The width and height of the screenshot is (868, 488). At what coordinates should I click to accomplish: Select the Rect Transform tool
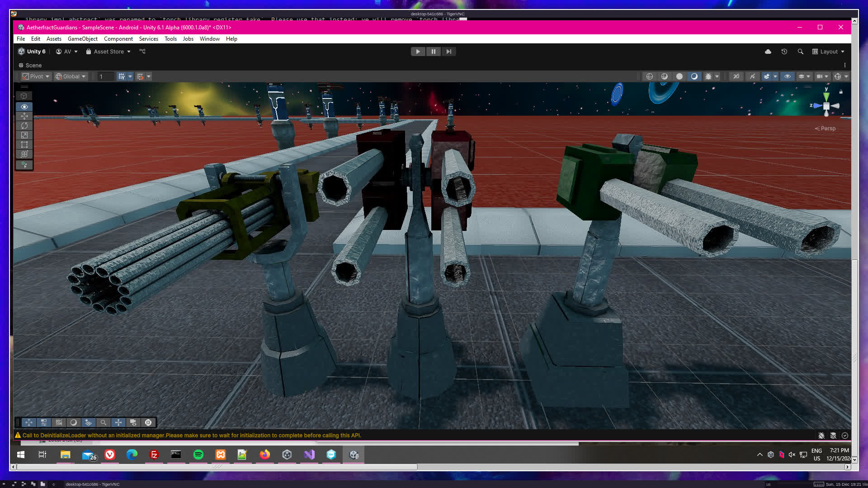click(24, 145)
